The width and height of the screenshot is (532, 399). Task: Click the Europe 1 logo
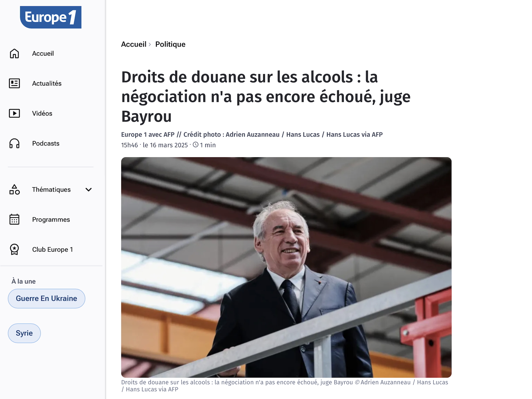point(51,17)
